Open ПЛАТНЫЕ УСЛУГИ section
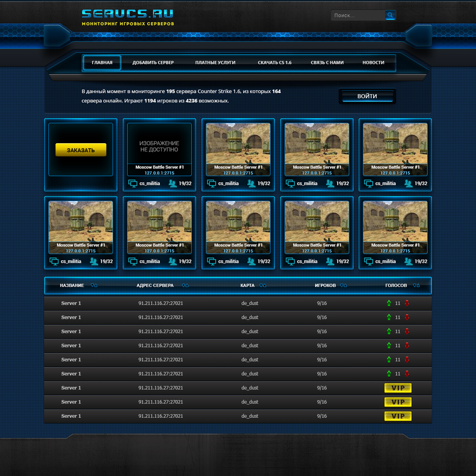476x476 pixels. [215, 62]
